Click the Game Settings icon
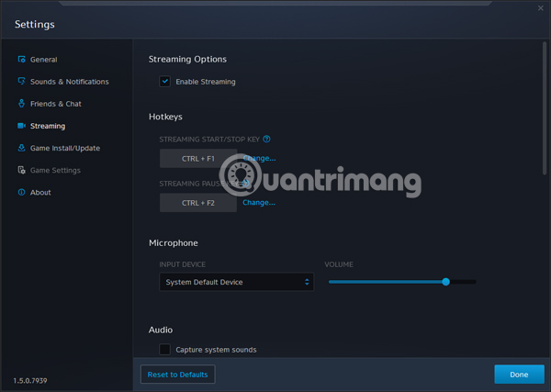The width and height of the screenshot is (551, 392). (x=21, y=170)
